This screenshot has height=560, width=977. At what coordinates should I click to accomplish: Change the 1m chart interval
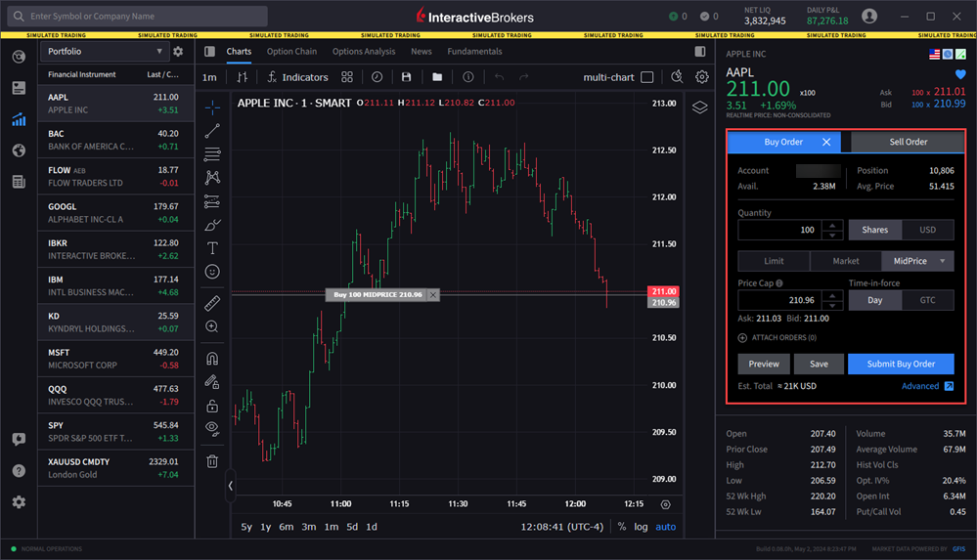[209, 77]
